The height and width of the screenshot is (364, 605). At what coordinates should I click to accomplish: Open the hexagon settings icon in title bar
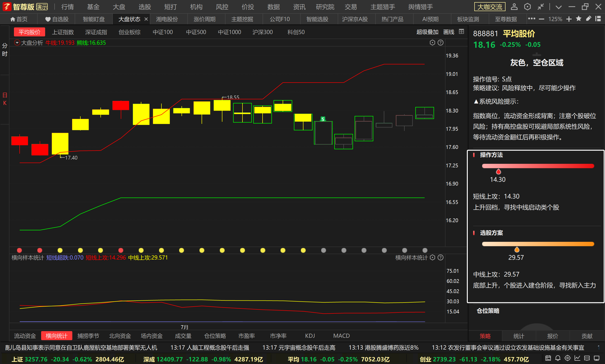point(527,7)
